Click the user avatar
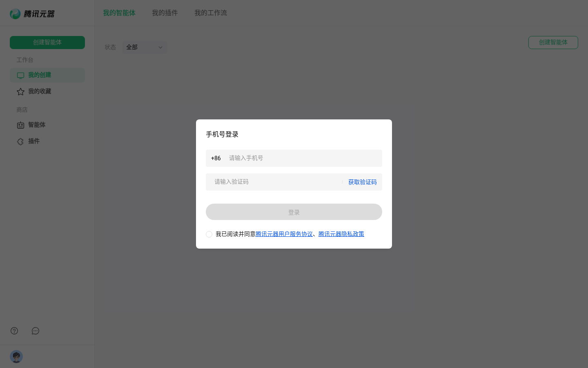588x368 pixels. [x=16, y=357]
